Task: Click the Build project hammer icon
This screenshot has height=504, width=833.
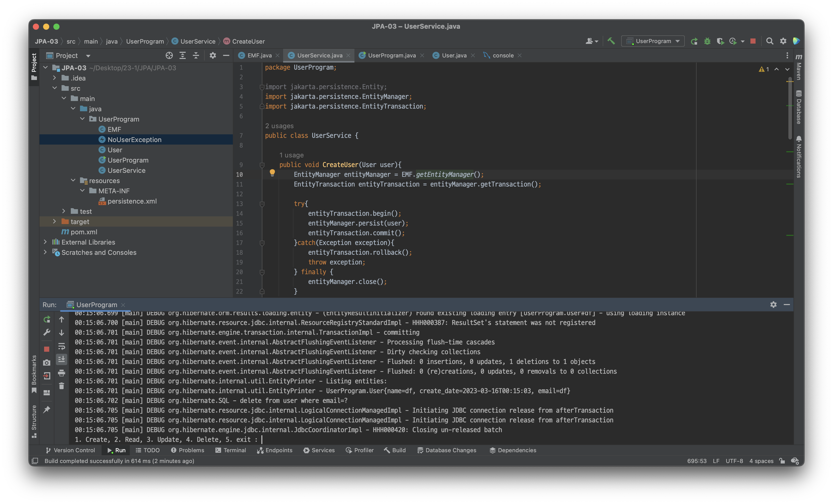Action: click(x=611, y=41)
